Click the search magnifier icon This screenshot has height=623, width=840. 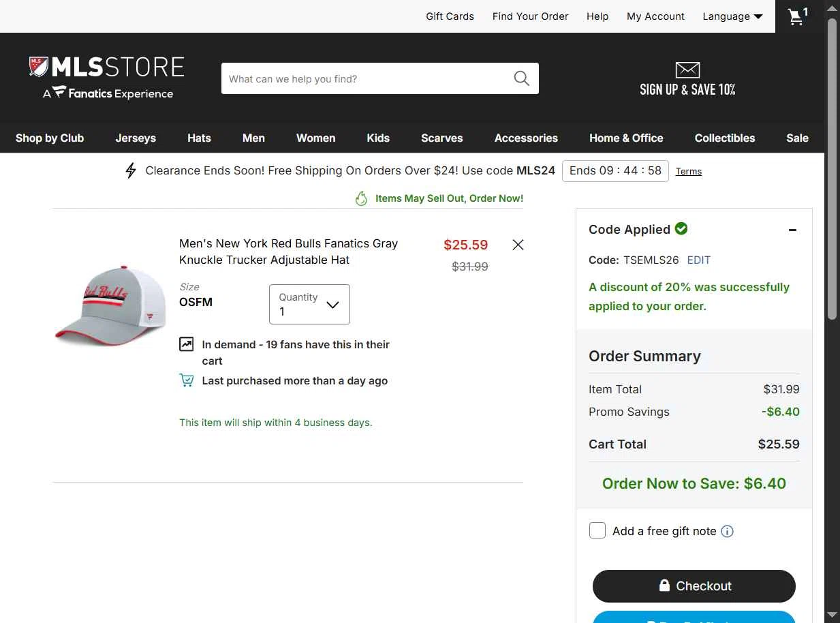(x=521, y=78)
